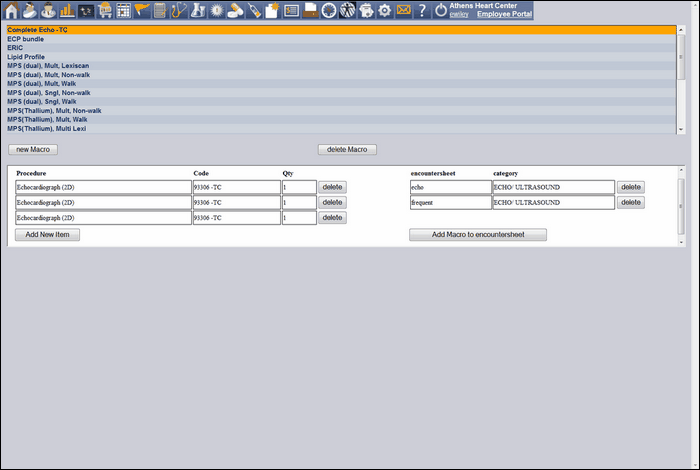Open the billing dollar sheet icon
The image size is (700, 470).
coord(291,10)
